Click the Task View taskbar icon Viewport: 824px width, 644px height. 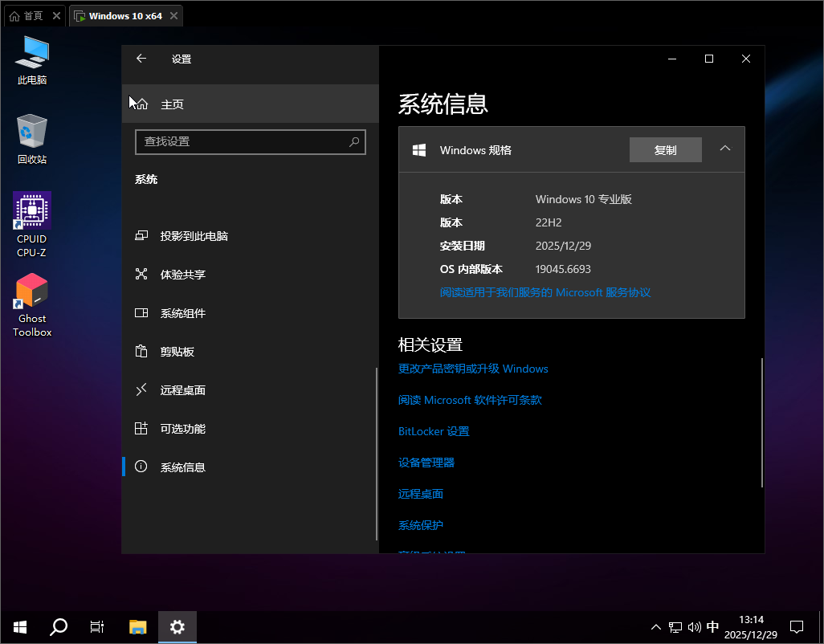click(x=96, y=627)
